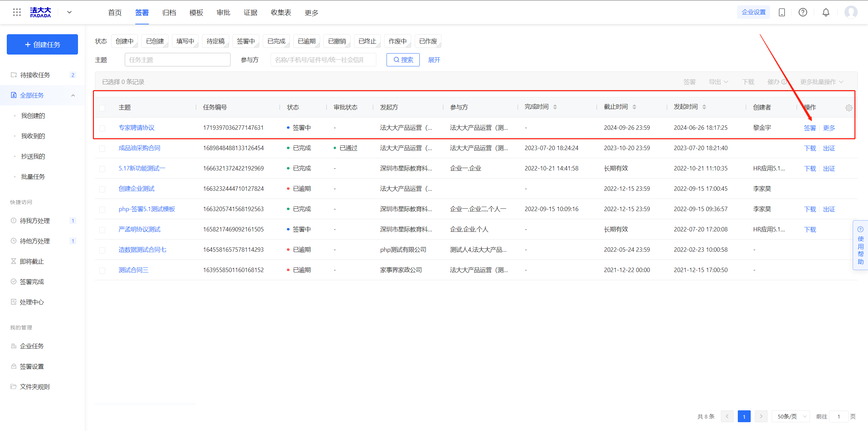The height and width of the screenshot is (431, 868).
Task: Open 更多批量操作 dropdown
Action: (x=822, y=82)
